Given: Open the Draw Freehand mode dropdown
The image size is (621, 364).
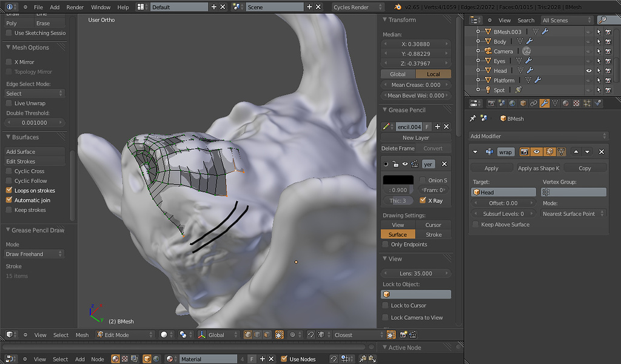Looking at the screenshot, I should [x=34, y=254].
